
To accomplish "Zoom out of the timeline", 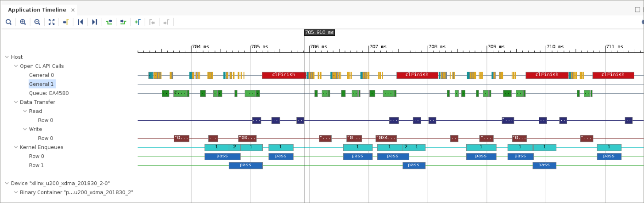I will tap(37, 22).
